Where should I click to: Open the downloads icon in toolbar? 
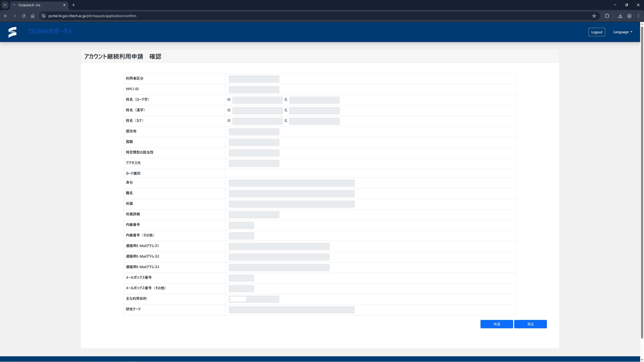point(620,16)
